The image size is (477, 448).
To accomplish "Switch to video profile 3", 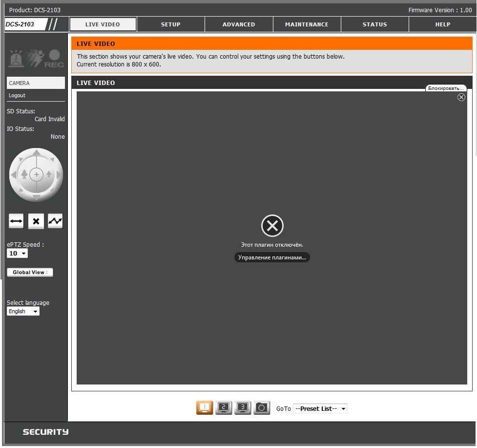I will coord(243,407).
